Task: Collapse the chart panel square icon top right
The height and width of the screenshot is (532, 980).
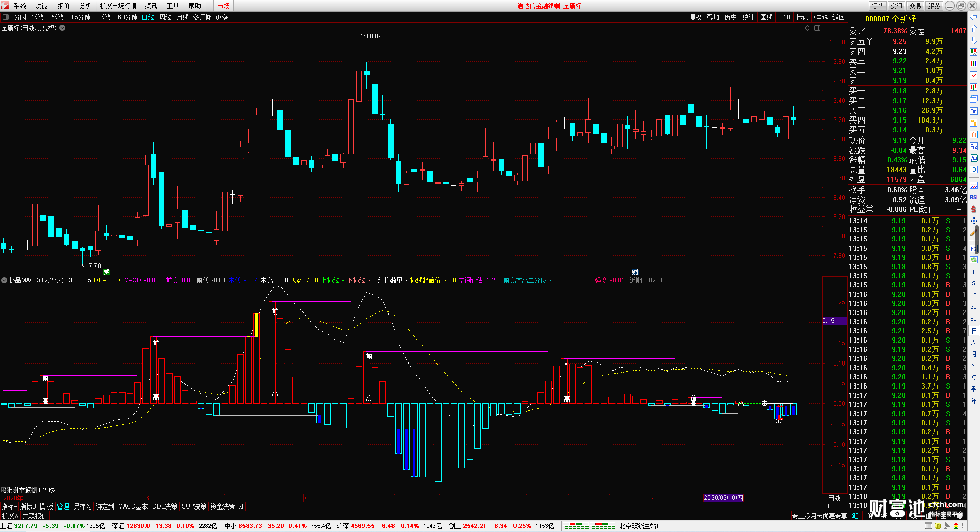Action: [817, 28]
